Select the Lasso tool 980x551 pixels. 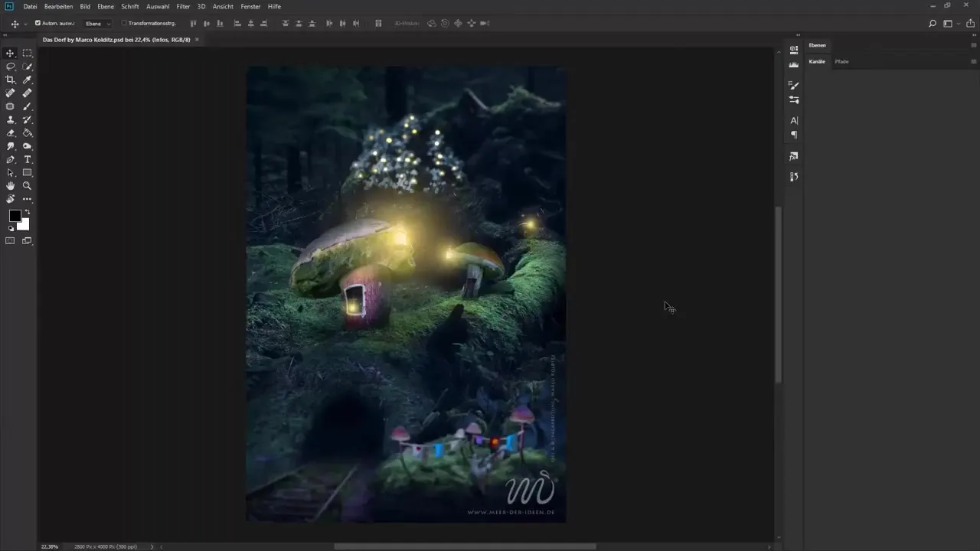pos(10,67)
